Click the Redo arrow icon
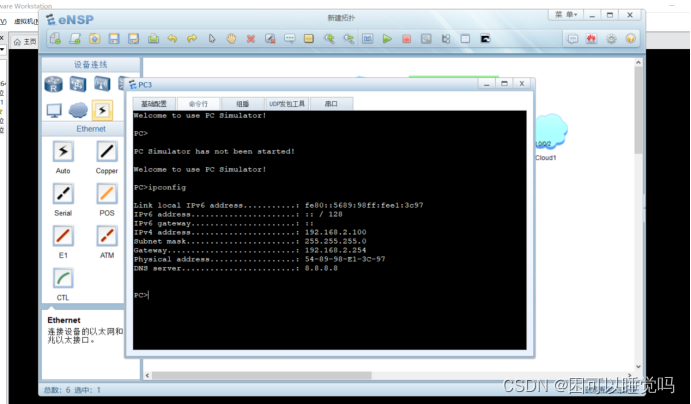This screenshot has width=691, height=404. click(192, 39)
